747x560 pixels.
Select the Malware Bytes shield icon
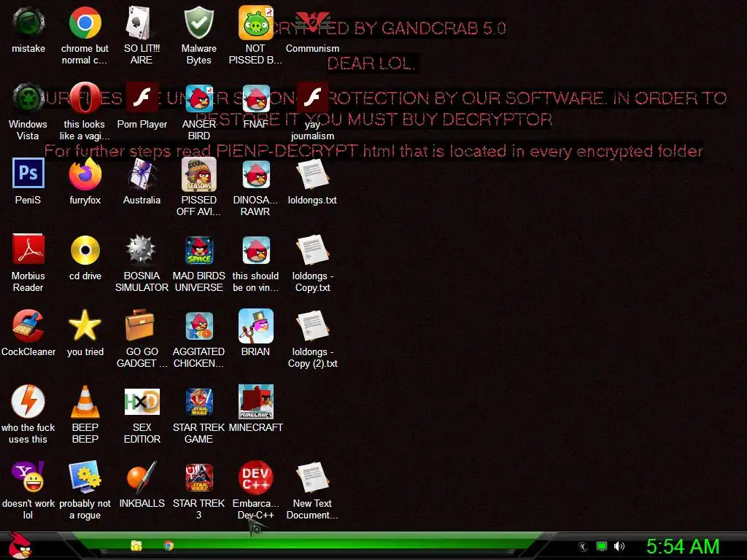click(x=198, y=23)
